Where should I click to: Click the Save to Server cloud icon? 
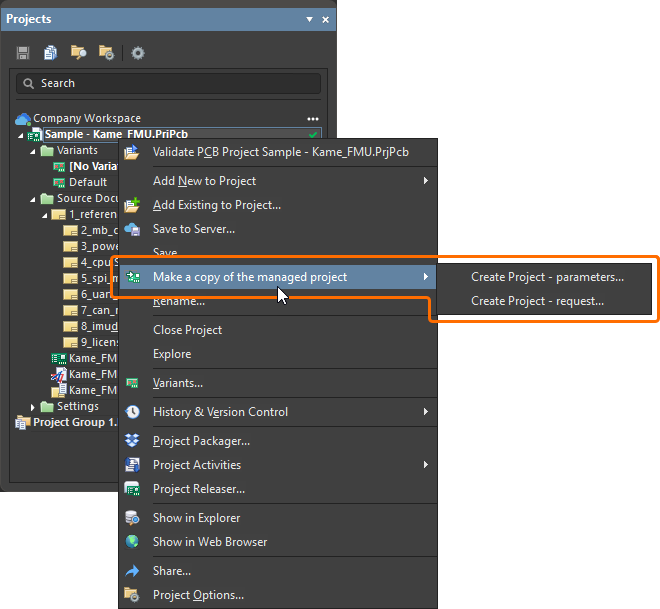tap(132, 229)
